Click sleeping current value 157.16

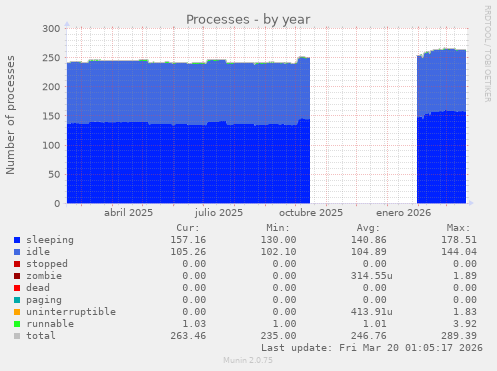pyautogui.click(x=188, y=240)
